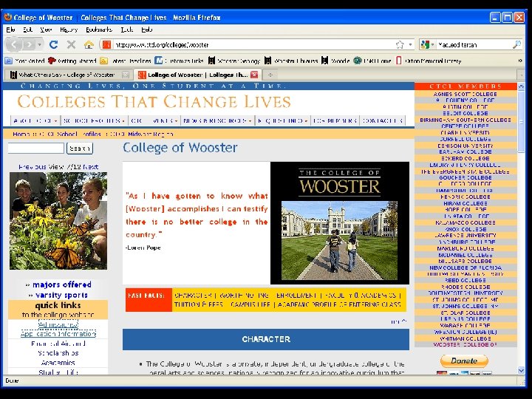Open the Bookmarks menu

click(x=99, y=30)
